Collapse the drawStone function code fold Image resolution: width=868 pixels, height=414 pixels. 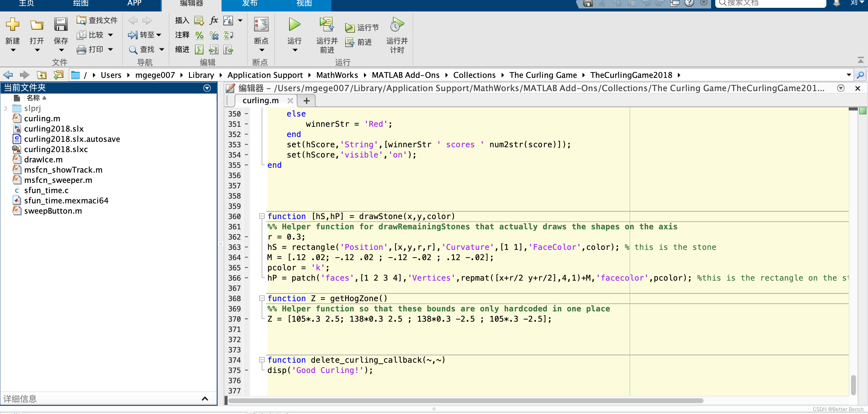(x=261, y=216)
